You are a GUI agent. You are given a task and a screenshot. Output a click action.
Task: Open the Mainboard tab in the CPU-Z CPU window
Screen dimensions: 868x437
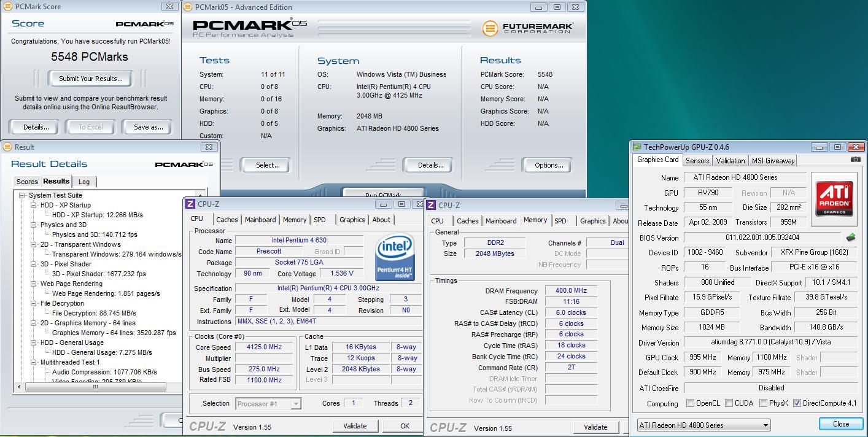point(260,220)
